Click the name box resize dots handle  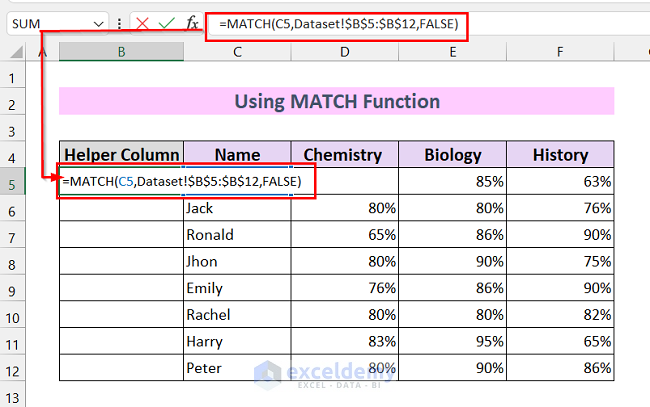(120, 22)
